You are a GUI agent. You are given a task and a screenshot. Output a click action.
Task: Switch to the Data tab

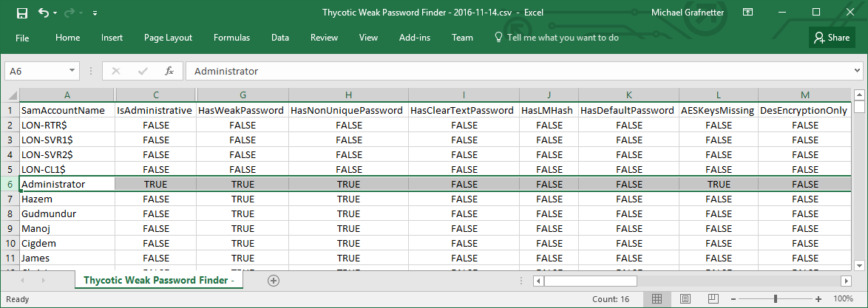[280, 38]
